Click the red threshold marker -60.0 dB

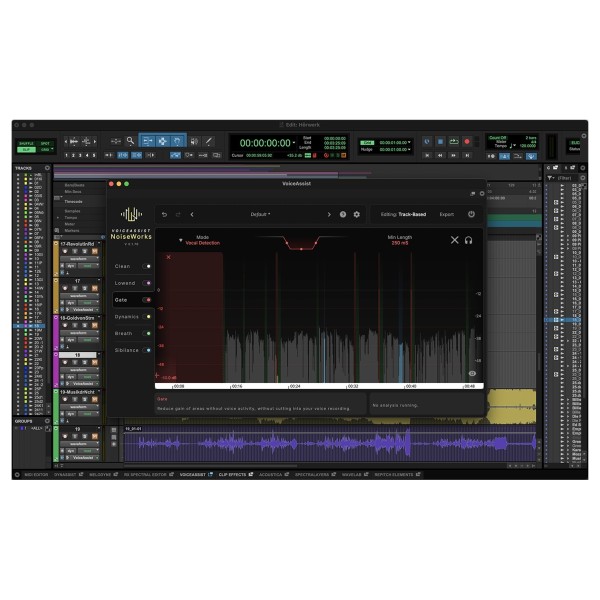[x=169, y=378]
